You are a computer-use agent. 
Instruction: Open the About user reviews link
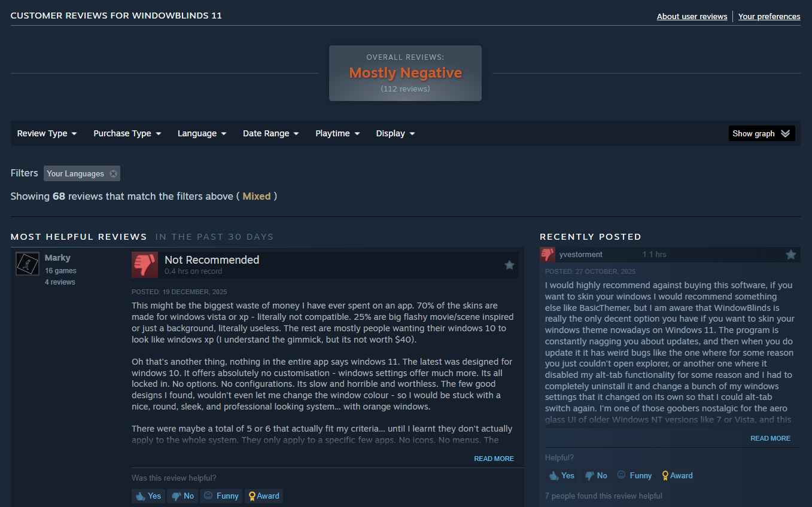[x=692, y=16]
